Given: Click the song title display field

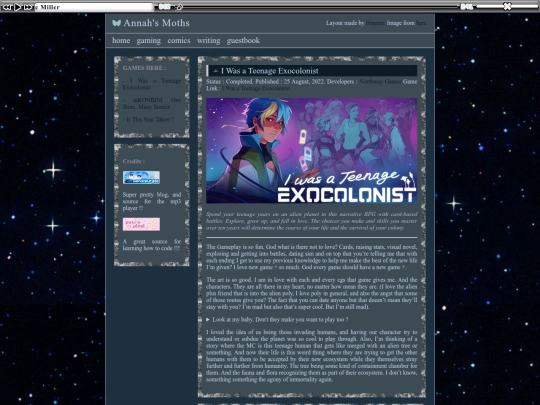Looking at the screenshot, I should pos(94,7).
